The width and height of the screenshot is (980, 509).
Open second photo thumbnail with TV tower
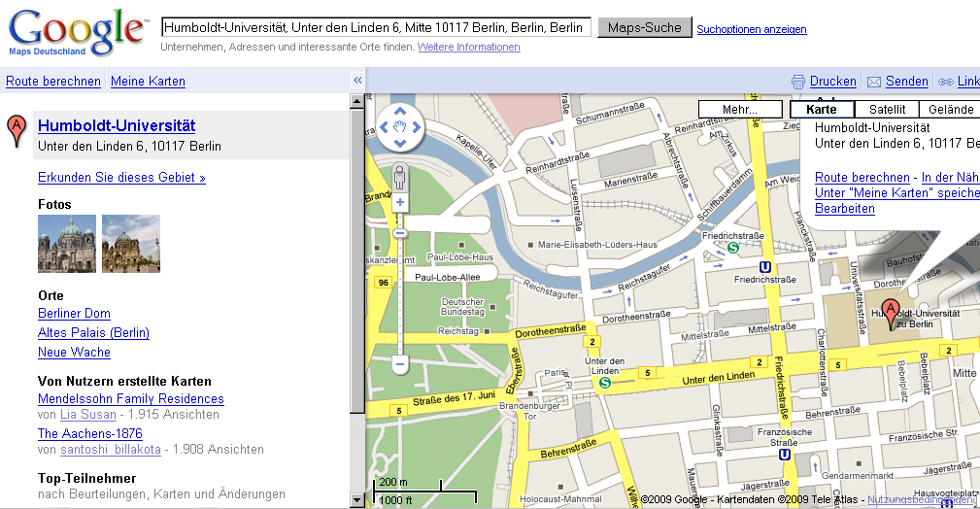tap(131, 244)
